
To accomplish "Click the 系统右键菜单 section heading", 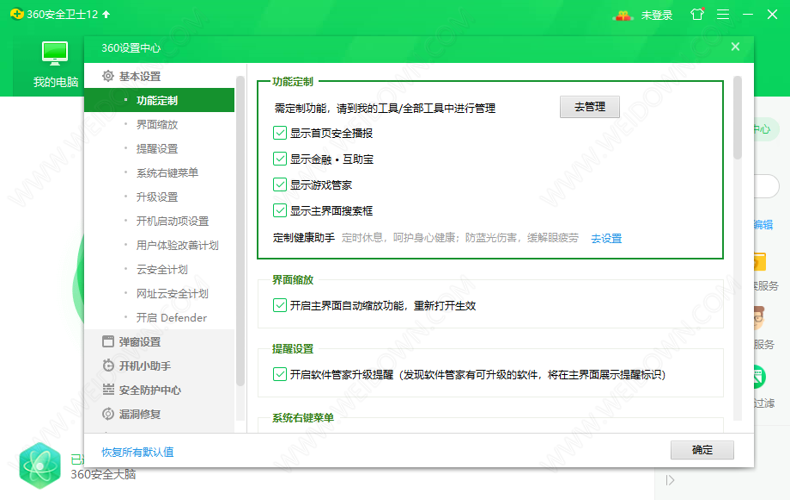I will 303,417.
